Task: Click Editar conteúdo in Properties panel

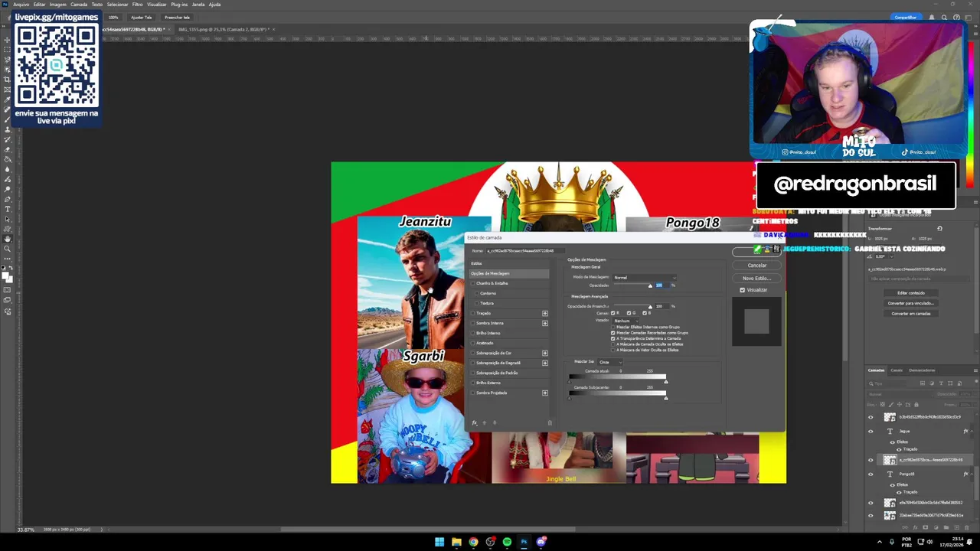Action: [911, 293]
